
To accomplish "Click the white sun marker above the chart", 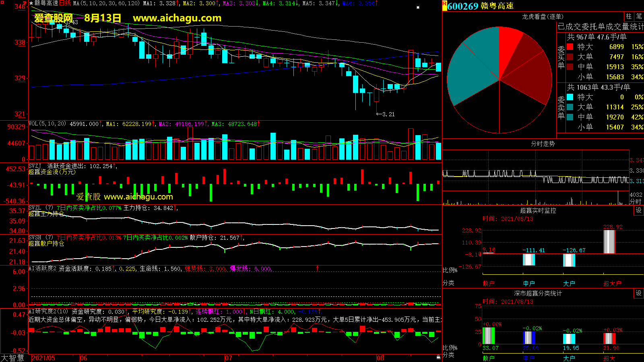I will [418, 7].
